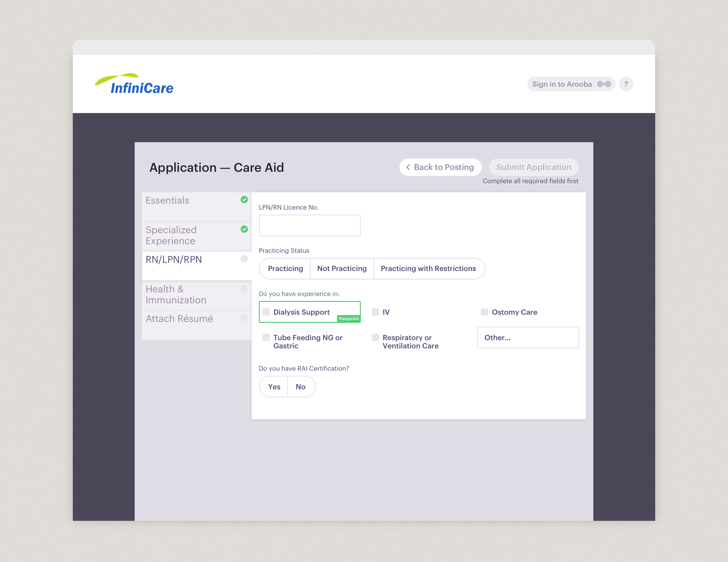
Task: Go to Health & Immunization section
Action: click(197, 295)
